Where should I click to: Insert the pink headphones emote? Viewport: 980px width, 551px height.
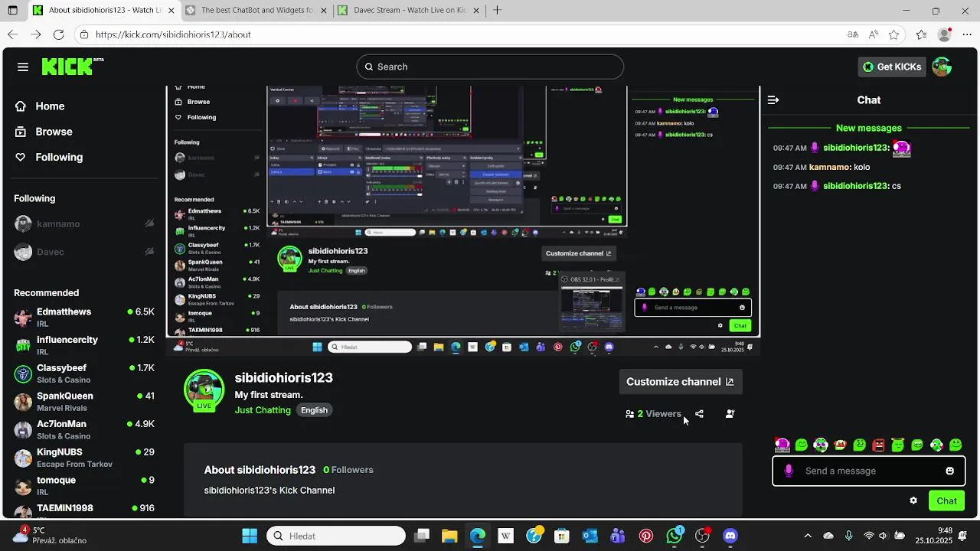[782, 445]
